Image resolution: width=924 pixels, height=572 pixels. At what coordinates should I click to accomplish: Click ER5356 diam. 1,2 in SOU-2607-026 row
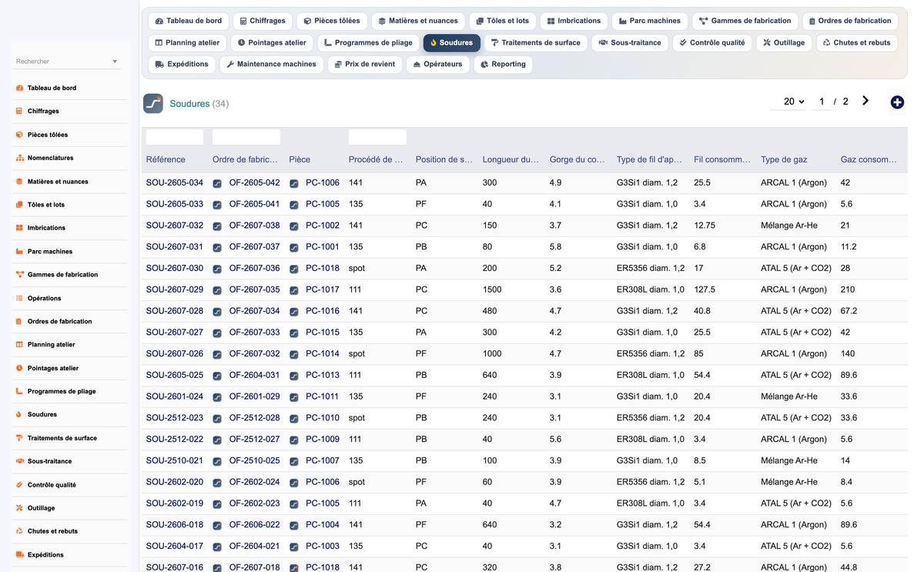pos(651,354)
